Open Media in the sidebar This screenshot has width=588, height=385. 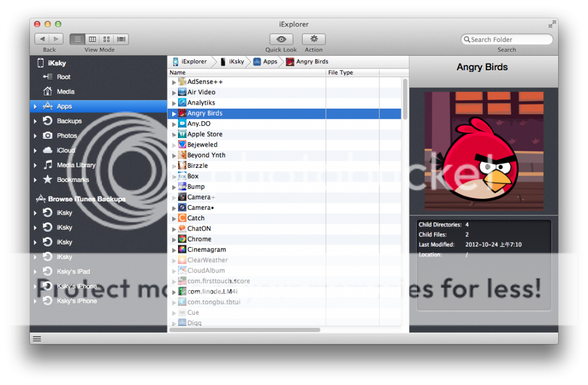pyautogui.click(x=65, y=91)
